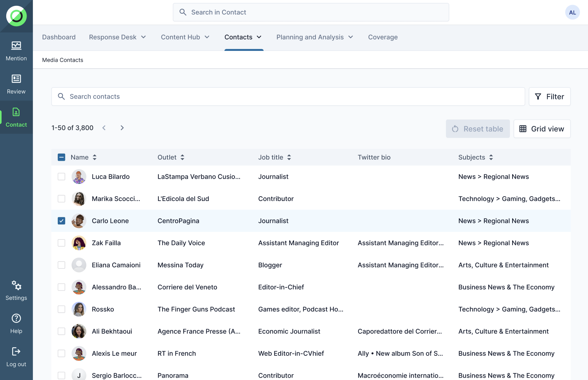Uncheck the Carlo Leone row checkbox
Image resolution: width=588 pixels, height=380 pixels.
61,221
